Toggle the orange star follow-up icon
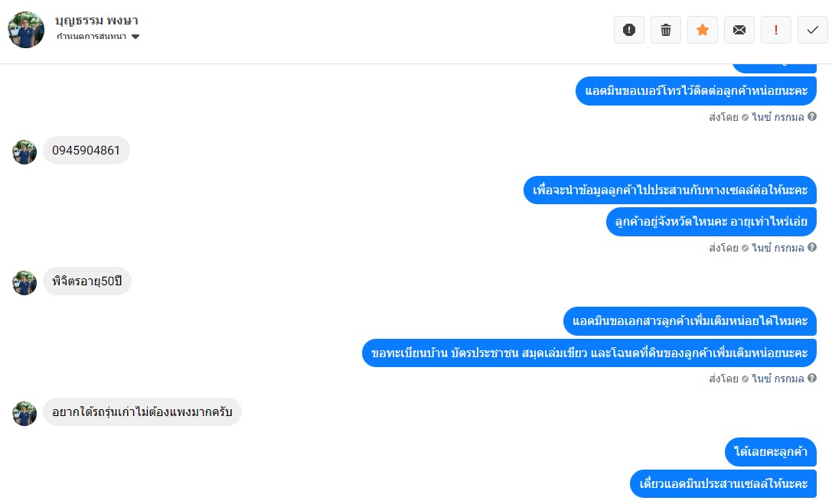 [x=702, y=30]
